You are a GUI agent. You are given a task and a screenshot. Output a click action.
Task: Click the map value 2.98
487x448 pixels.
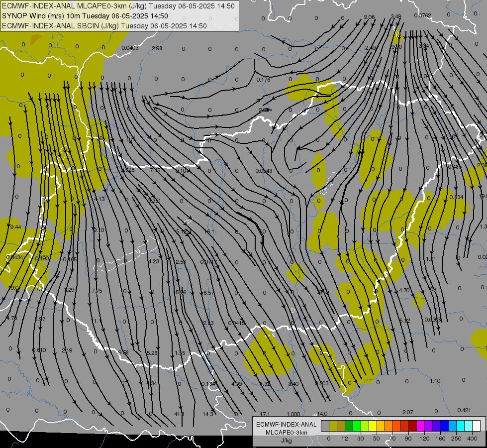point(157,48)
